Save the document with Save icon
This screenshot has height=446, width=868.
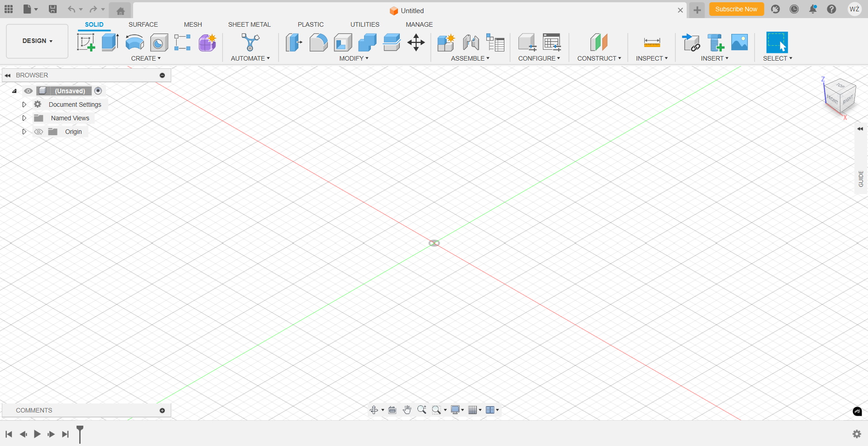[x=53, y=9]
